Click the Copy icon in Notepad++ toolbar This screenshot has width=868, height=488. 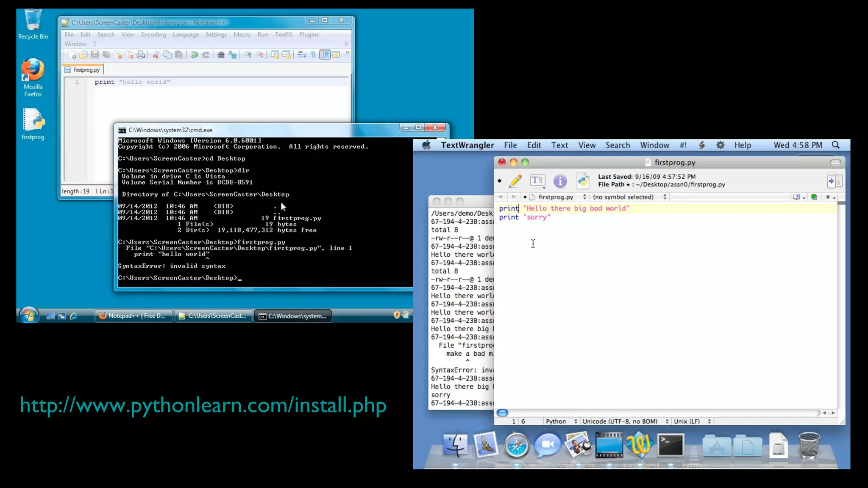click(x=167, y=54)
